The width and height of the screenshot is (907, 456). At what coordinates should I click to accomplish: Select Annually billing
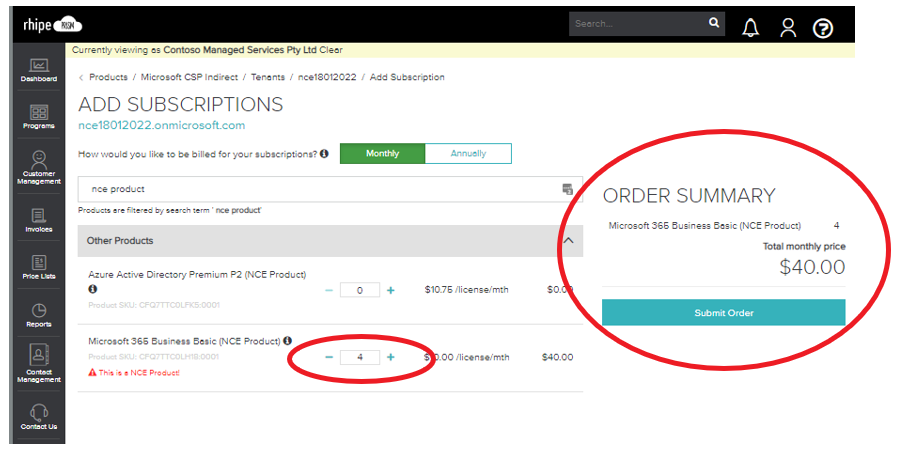(468, 153)
